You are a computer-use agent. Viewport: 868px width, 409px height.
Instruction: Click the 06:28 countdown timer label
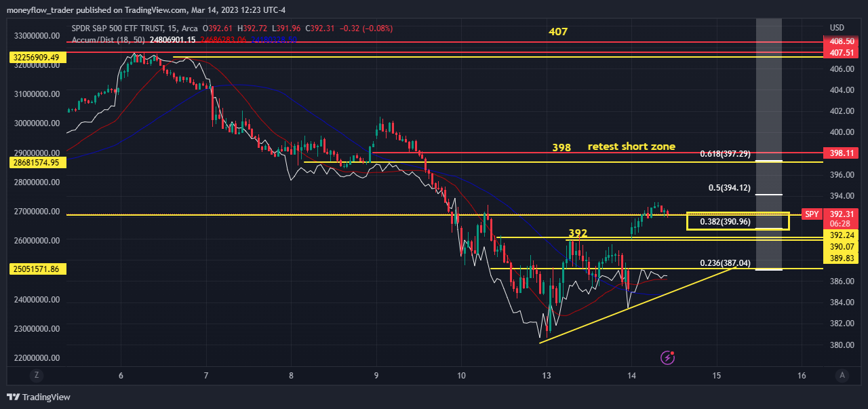click(x=840, y=223)
